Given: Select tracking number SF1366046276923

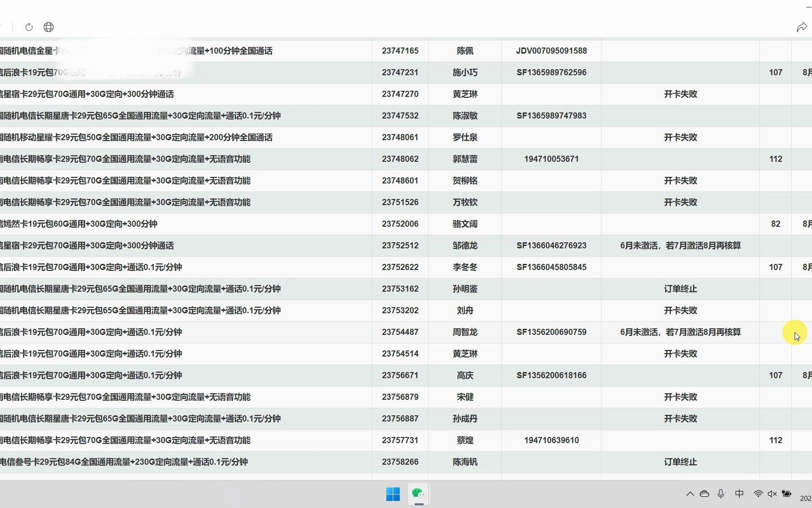Looking at the screenshot, I should pyautogui.click(x=552, y=246).
